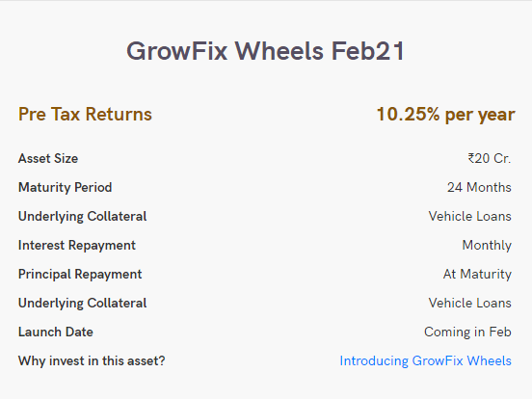Click the Interest Repayment label
Viewport: 532px width, 399px height.
point(77,246)
